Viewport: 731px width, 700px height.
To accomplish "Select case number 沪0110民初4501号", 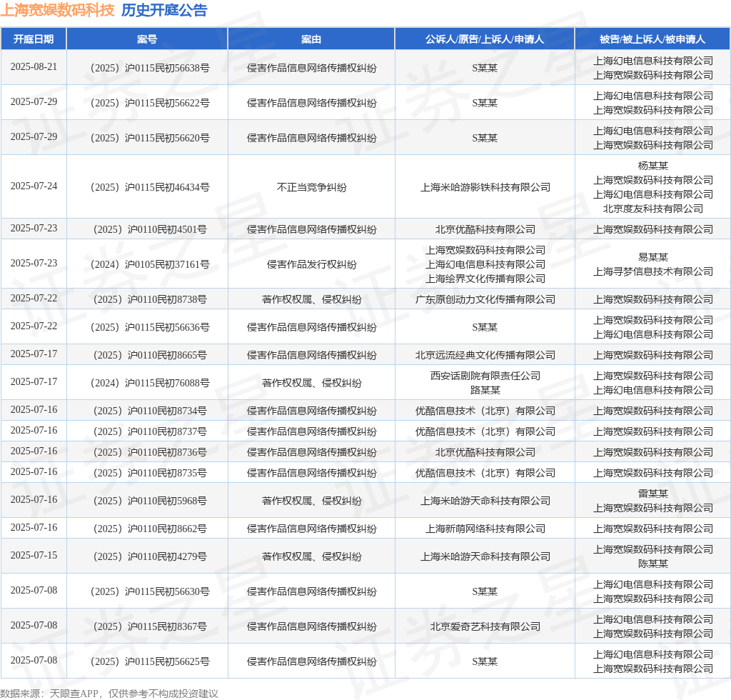I will click(150, 229).
